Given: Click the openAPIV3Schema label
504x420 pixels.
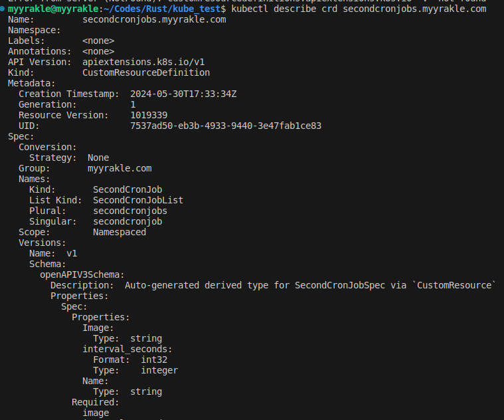Looking at the screenshot, I should [82, 274].
